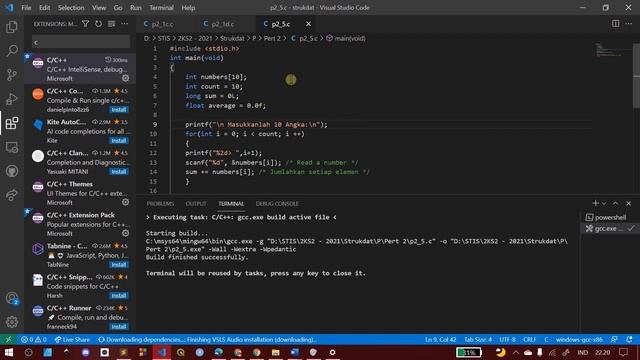Open new terminal launch profile dropdown
This screenshot has height=360, width=640.
[x=604, y=203]
